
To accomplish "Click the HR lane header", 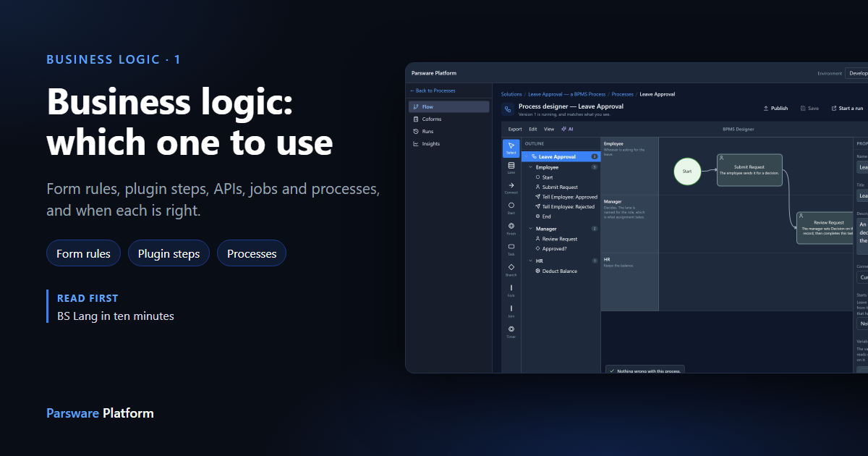I will pyautogui.click(x=629, y=282).
